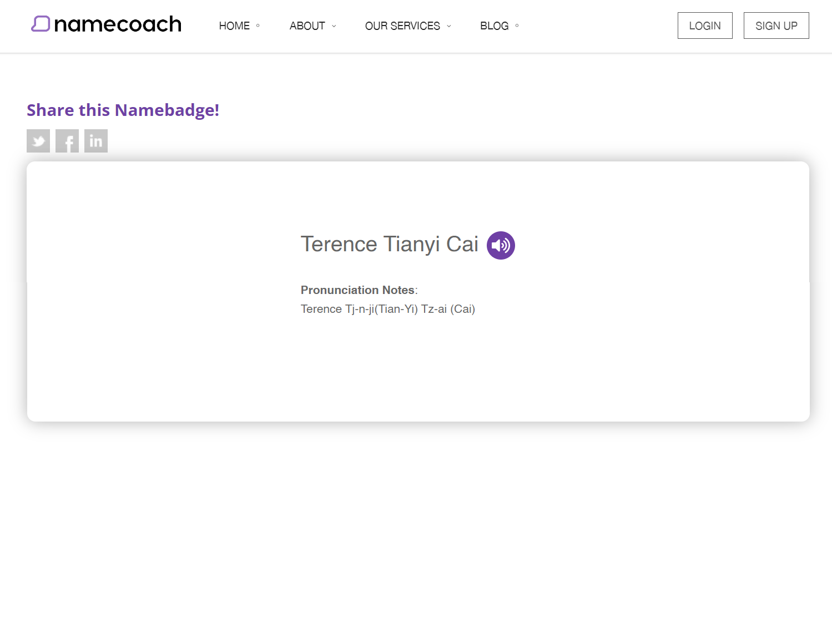Click the Share this Namebadge heading

(x=123, y=110)
